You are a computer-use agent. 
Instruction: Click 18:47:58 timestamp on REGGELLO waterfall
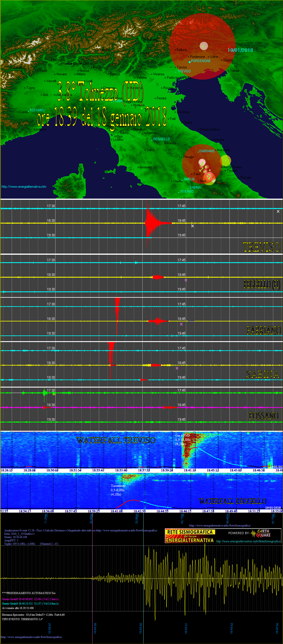(x=208, y=511)
